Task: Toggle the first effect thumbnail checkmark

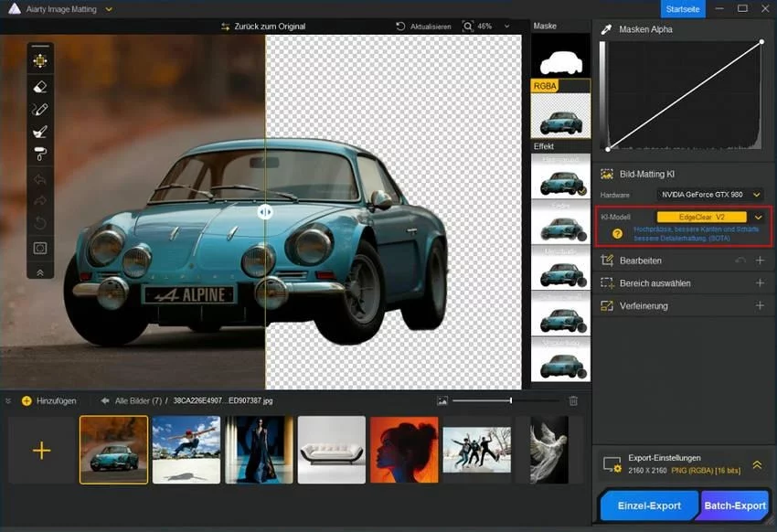Action: click(582, 190)
